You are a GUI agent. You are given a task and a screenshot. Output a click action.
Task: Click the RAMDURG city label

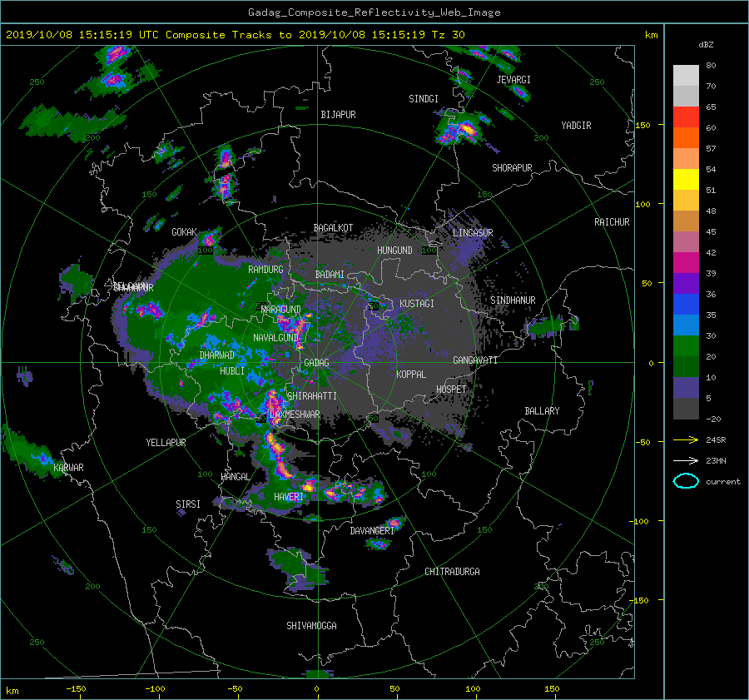(x=265, y=270)
